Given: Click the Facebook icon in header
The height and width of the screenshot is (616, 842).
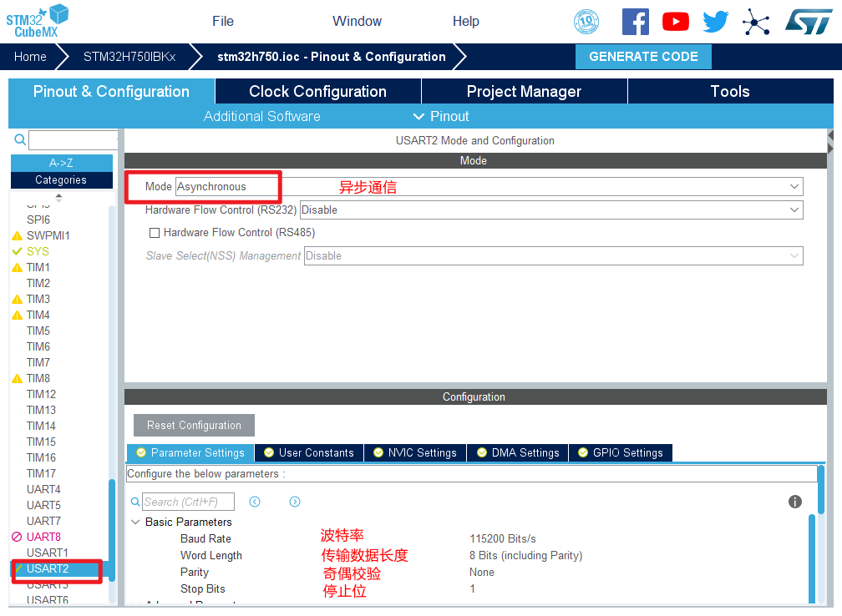Looking at the screenshot, I should tap(635, 22).
